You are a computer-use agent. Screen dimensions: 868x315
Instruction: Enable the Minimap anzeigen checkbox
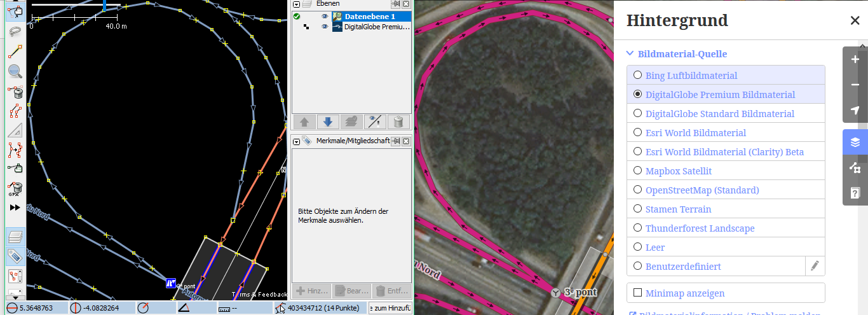[638, 293]
